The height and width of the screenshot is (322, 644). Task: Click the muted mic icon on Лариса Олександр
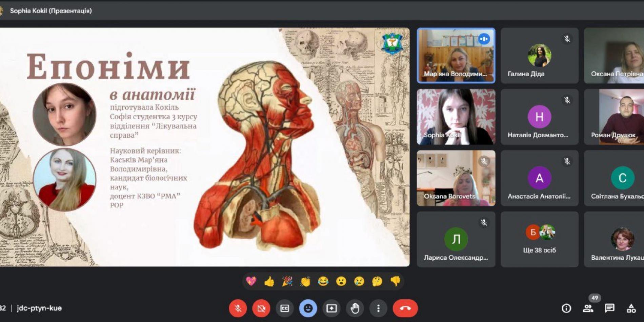484,223
